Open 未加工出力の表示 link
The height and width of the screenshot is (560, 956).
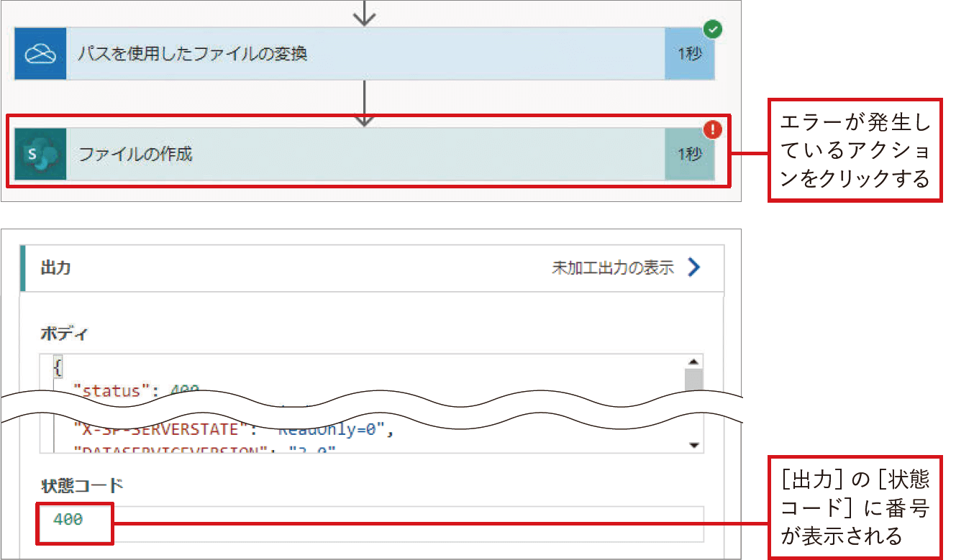(613, 268)
